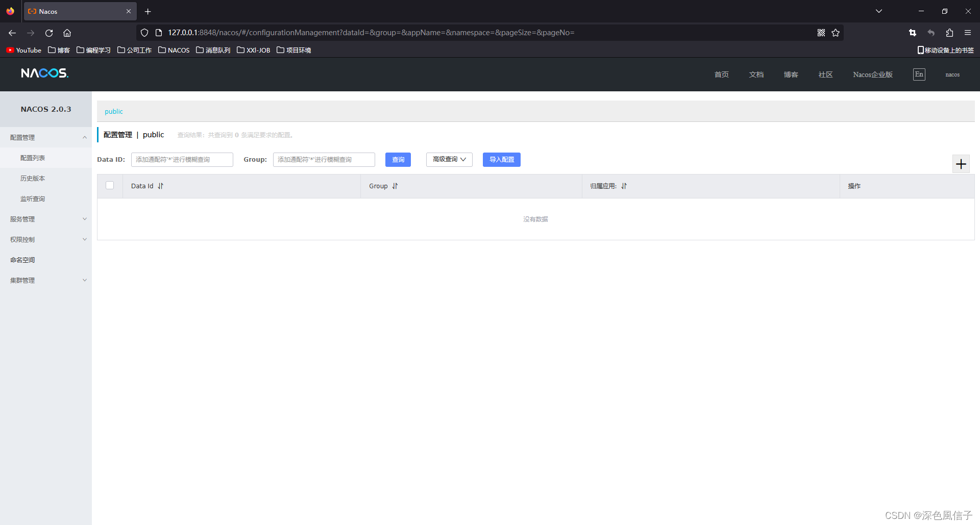Open the 博客 bookmarks folder
This screenshot has height=525, width=980.
coord(59,50)
